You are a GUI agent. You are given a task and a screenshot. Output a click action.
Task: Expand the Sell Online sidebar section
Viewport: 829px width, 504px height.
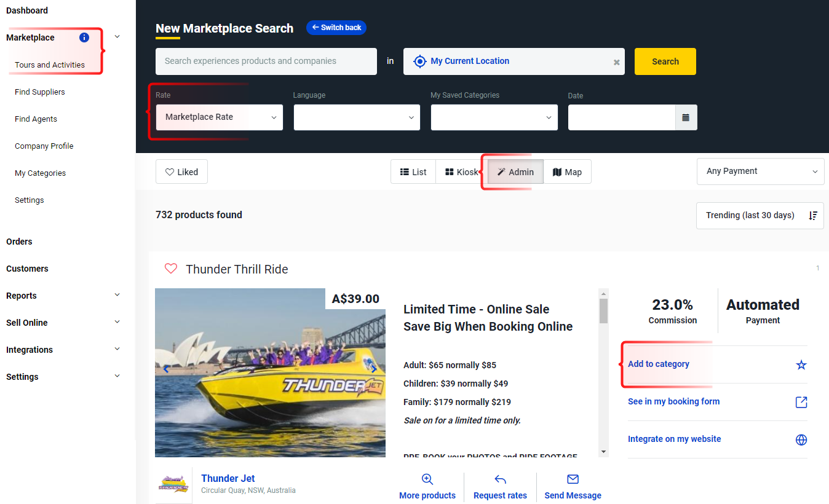(x=117, y=322)
